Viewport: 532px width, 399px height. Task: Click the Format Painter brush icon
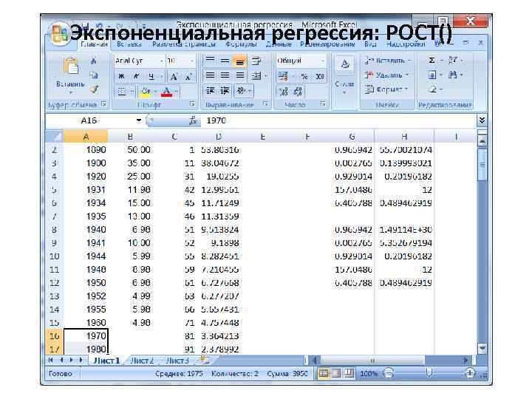point(94,89)
